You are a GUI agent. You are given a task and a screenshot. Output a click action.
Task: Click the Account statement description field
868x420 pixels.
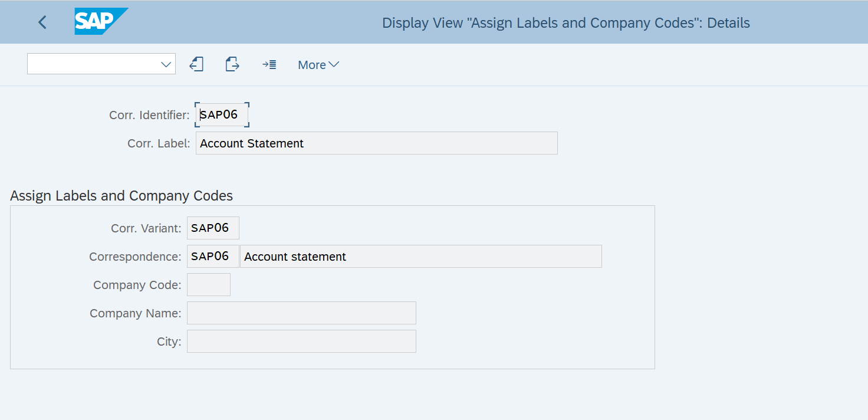click(420, 256)
